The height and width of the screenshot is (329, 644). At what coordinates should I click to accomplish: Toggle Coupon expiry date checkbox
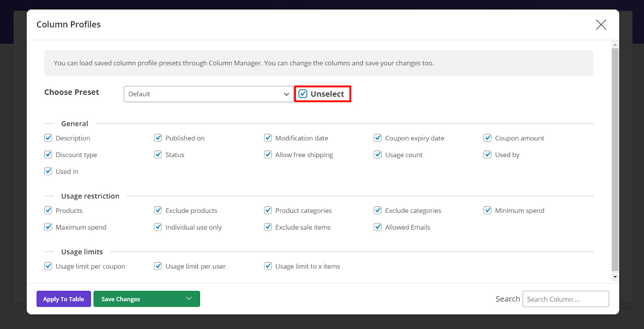[377, 138]
